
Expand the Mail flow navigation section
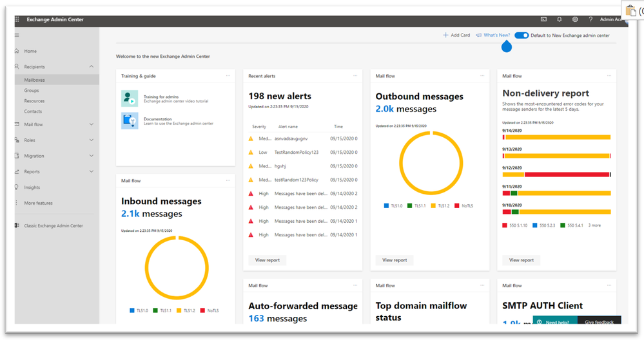91,124
